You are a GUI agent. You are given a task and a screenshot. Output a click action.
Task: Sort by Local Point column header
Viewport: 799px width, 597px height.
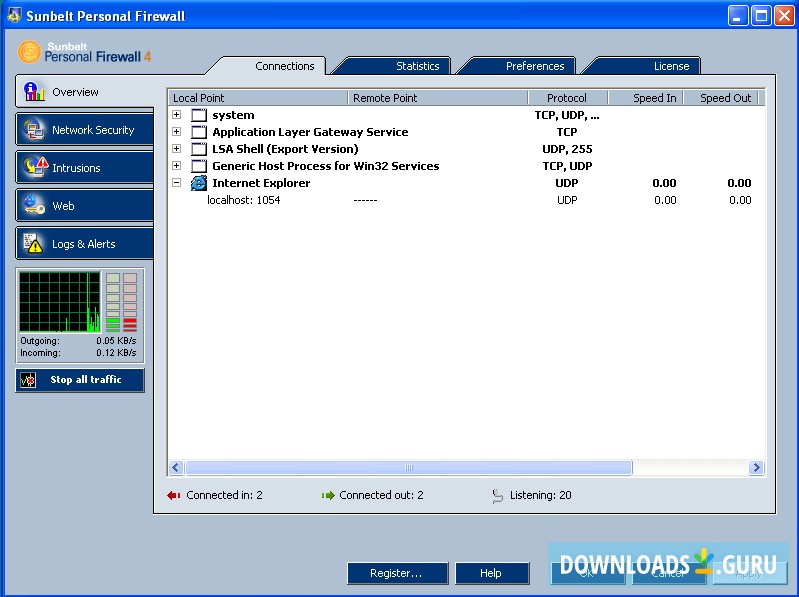257,98
